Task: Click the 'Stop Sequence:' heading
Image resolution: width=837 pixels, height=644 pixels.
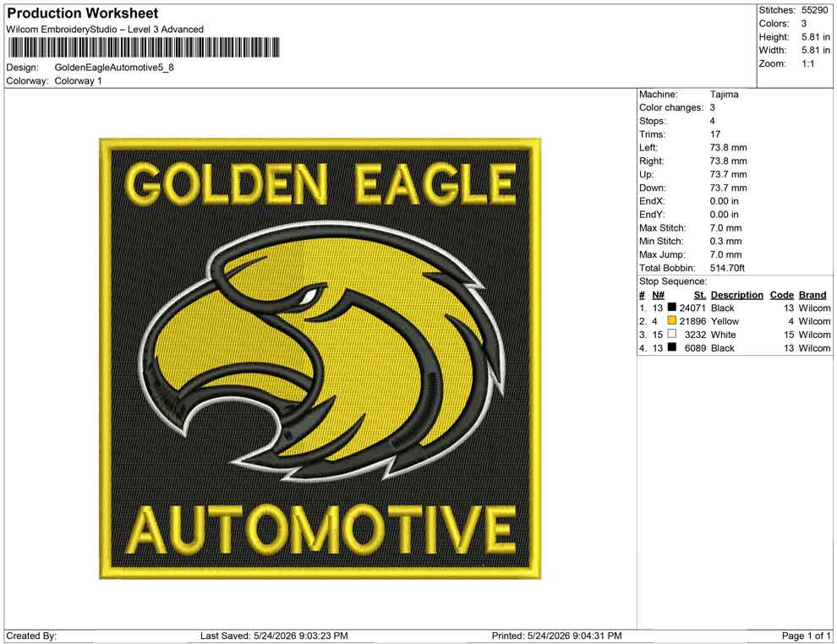Action: pyautogui.click(x=673, y=281)
